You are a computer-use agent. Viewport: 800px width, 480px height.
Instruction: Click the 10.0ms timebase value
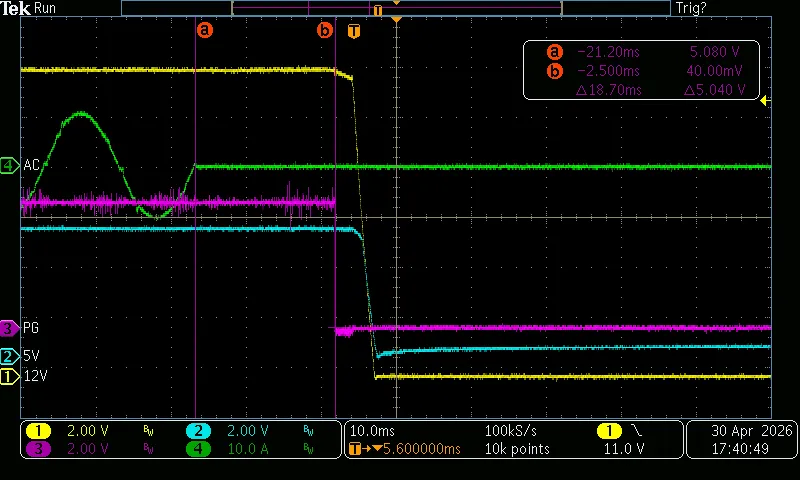pos(372,431)
